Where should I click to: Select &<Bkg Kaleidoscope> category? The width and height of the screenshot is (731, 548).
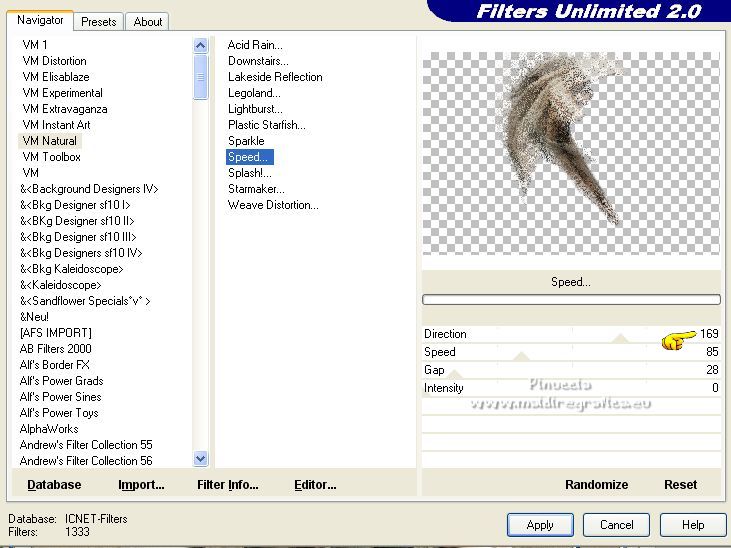(x=71, y=269)
